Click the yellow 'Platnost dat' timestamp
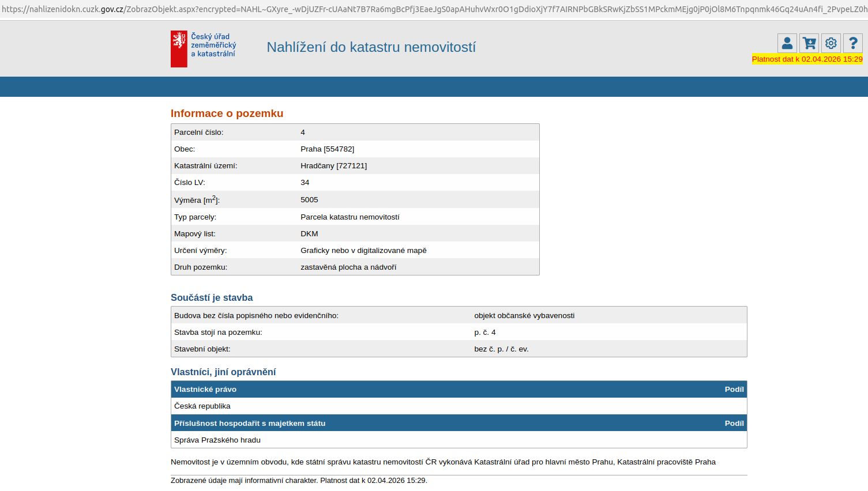Image resolution: width=868 pixels, height=491 pixels. click(x=807, y=59)
